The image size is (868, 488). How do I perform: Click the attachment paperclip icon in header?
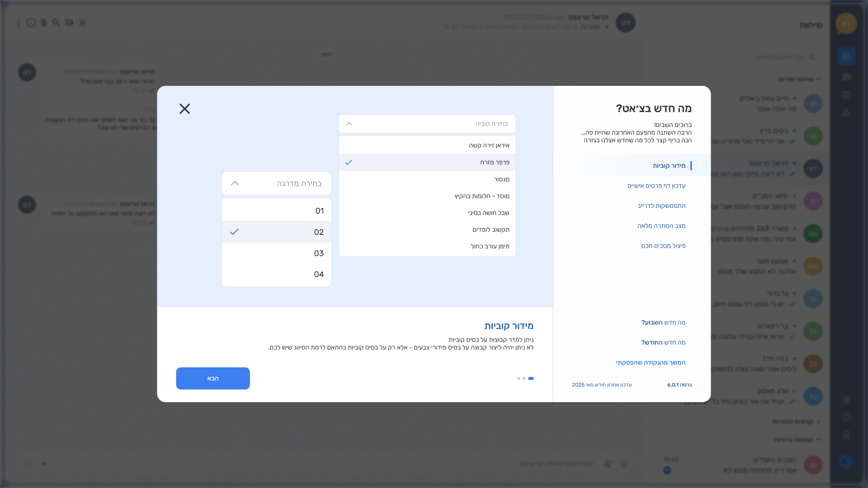(43, 23)
